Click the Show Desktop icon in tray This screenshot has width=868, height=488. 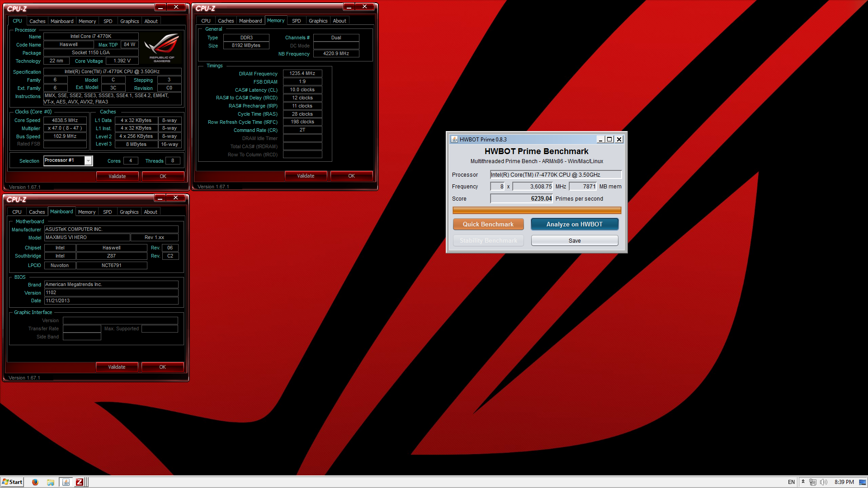pos(863,482)
